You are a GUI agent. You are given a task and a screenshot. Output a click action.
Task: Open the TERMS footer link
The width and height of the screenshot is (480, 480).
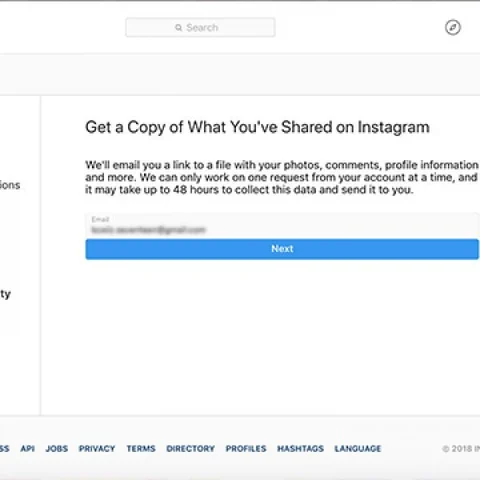click(x=141, y=449)
